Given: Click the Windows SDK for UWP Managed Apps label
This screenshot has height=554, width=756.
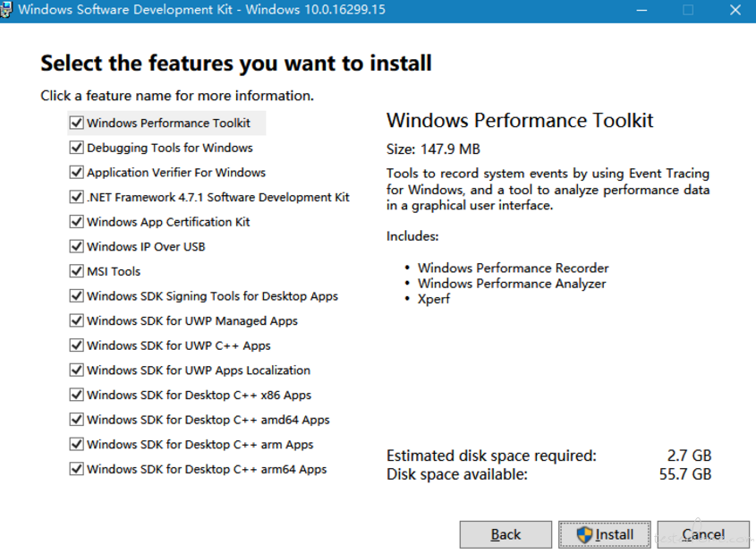Looking at the screenshot, I should tap(192, 320).
